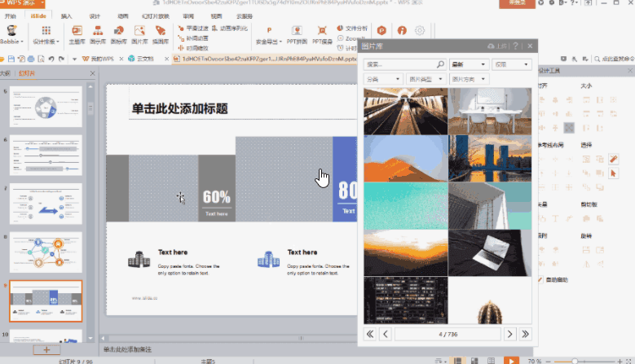This screenshot has width=635, height=364.
Task: Click the 文件分析 file analysis tool
Action: pyautogui.click(x=352, y=29)
